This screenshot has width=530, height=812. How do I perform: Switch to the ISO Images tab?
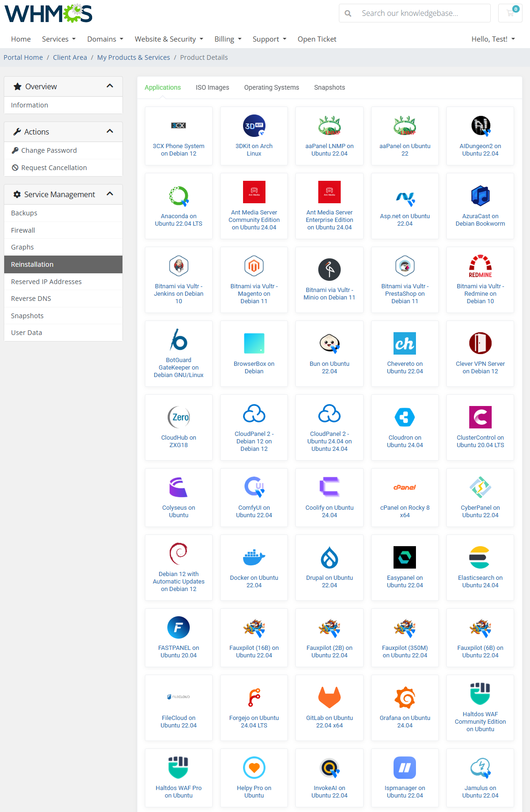[x=212, y=87]
